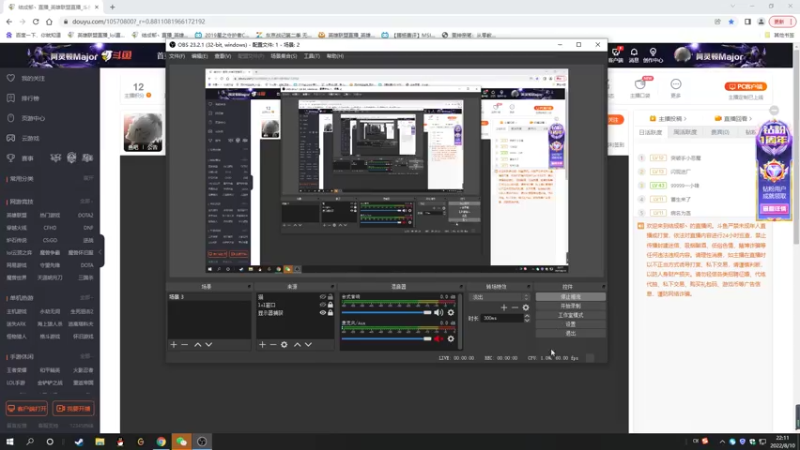Remove the scene transition with the minus icon

coord(515,308)
